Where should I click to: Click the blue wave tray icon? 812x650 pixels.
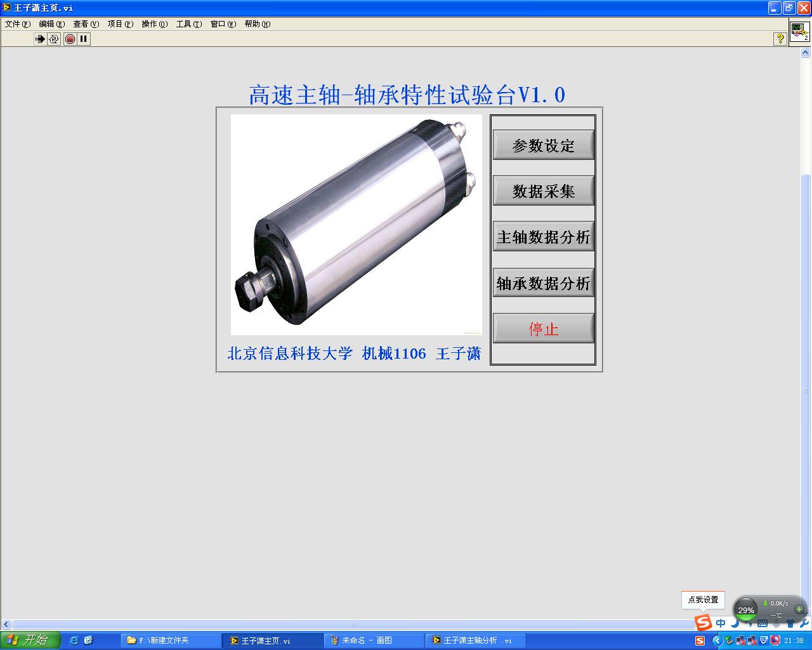click(764, 641)
